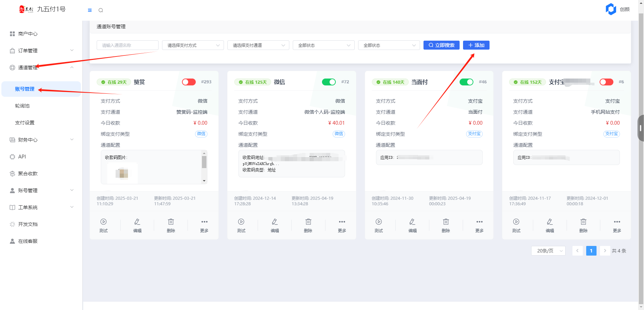Select 账号管理 under 通道管理

(41, 89)
